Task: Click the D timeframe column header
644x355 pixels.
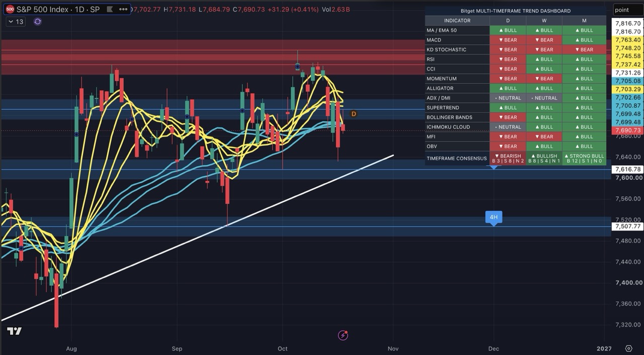Action: (508, 21)
